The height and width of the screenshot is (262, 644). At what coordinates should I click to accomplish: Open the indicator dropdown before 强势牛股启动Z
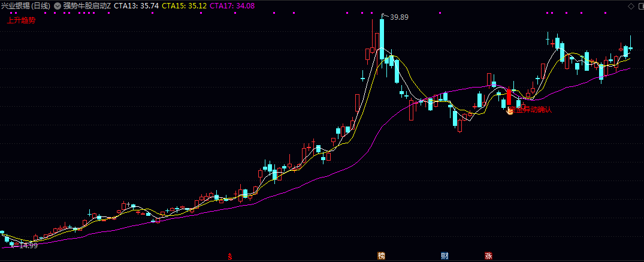pyautogui.click(x=57, y=6)
